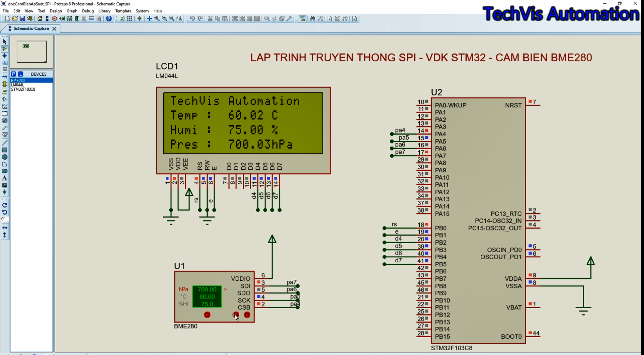Viewport: 644px width, 355px height.
Task: Click the Save Project toolbar icon
Action: click(22, 19)
